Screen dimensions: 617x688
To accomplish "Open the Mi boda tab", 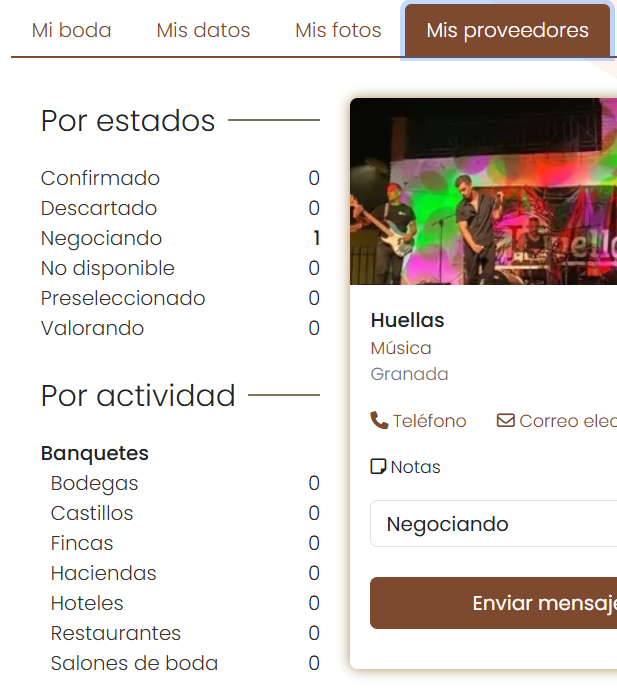I will pos(72,30).
